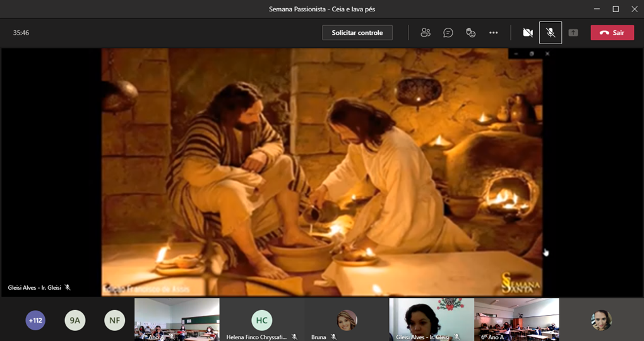Viewport: 644px width, 341px height.
Task: Click the title Semana Passionista - Ceia e lava pés
Action: pos(322,9)
